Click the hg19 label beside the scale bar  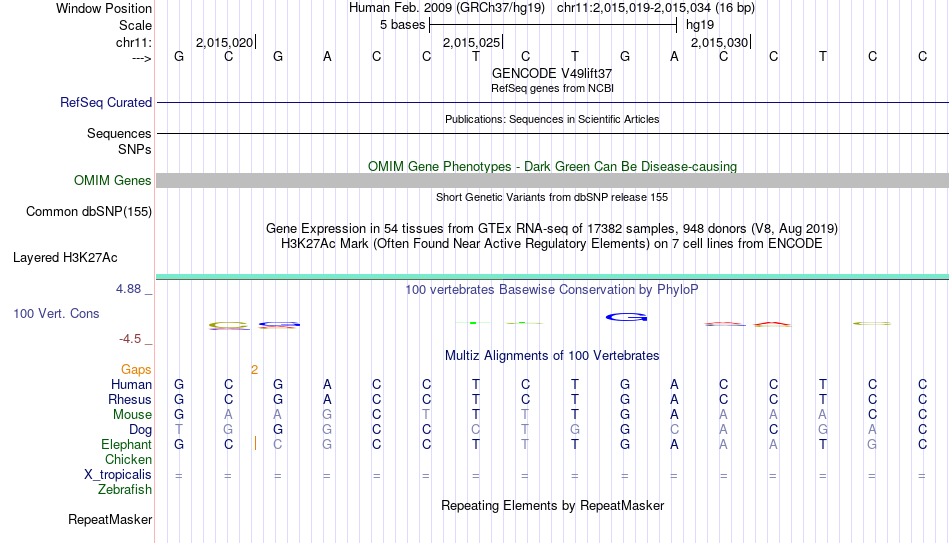pyautogui.click(x=700, y=25)
